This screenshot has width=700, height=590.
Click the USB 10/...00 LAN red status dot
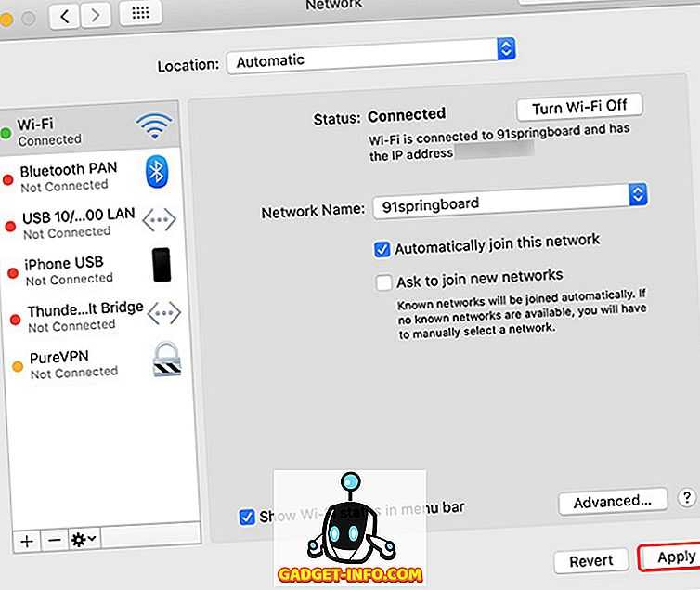[x=10, y=227]
